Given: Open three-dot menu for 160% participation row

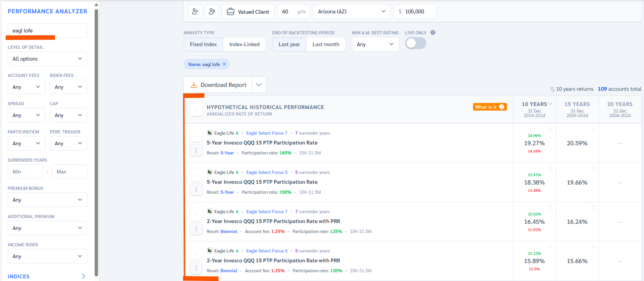Looking at the screenshot, I should click(x=196, y=150).
